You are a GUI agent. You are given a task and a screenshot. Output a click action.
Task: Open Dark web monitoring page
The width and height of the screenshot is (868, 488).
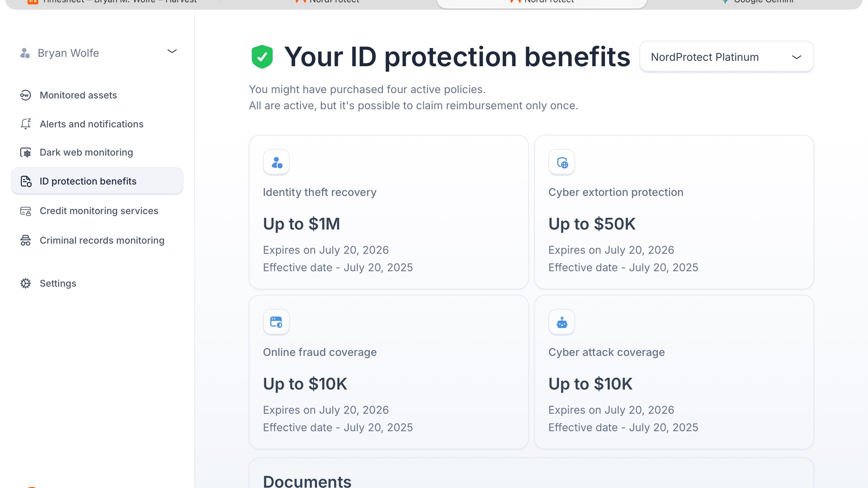[97, 153]
